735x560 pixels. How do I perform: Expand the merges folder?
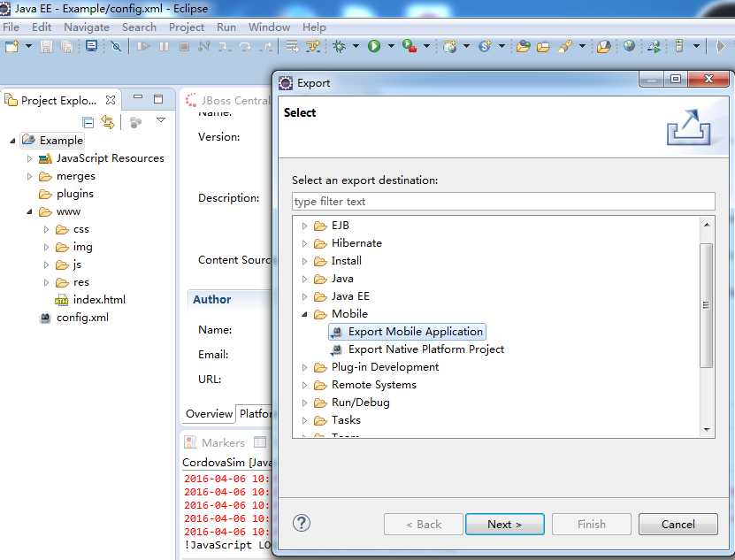(29, 176)
